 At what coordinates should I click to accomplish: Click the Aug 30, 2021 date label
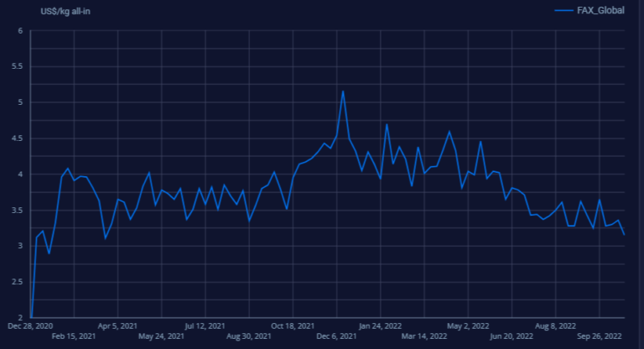pos(249,336)
